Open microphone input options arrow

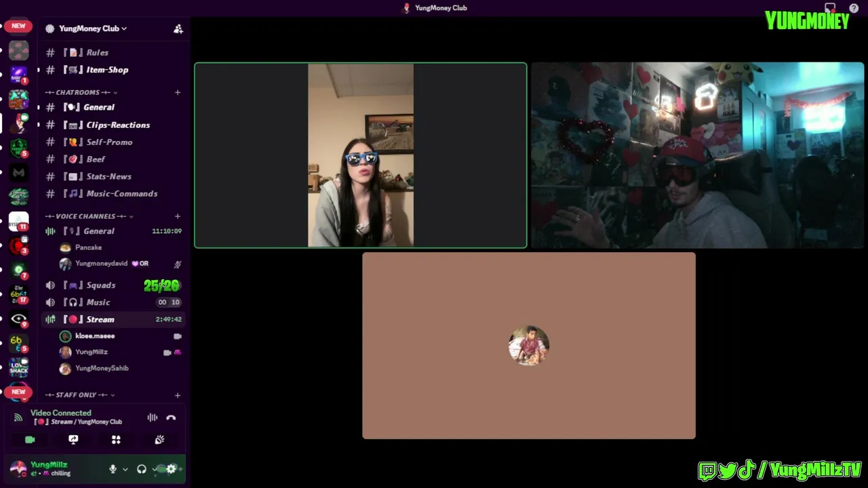click(125, 469)
